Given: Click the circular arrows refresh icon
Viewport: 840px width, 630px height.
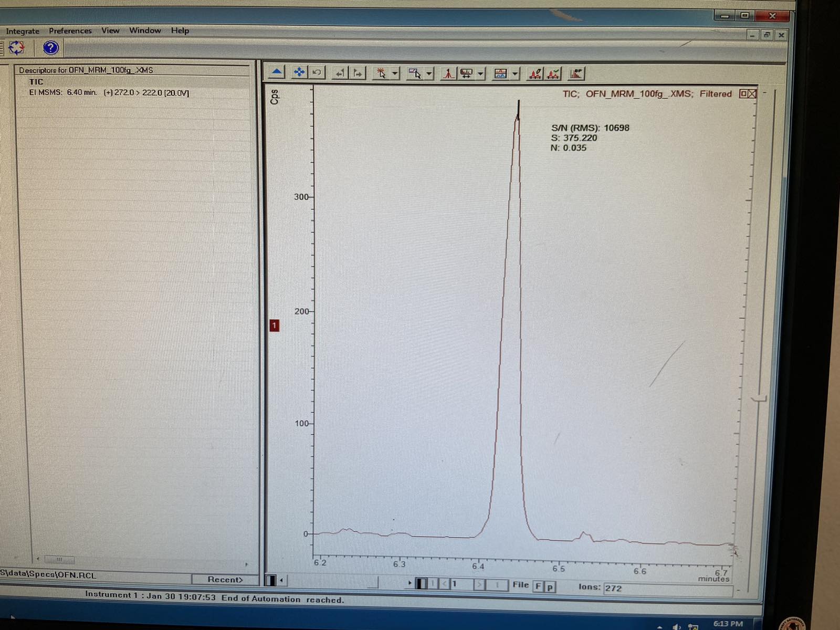Looking at the screenshot, I should (16, 48).
